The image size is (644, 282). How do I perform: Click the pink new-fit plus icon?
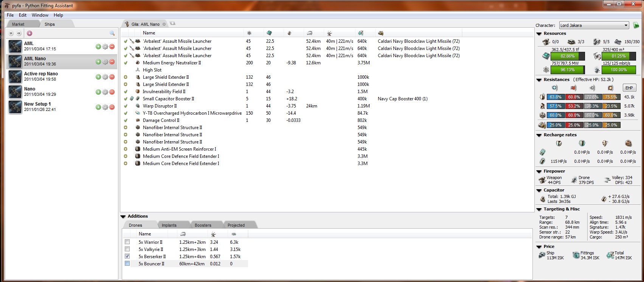click(x=29, y=33)
